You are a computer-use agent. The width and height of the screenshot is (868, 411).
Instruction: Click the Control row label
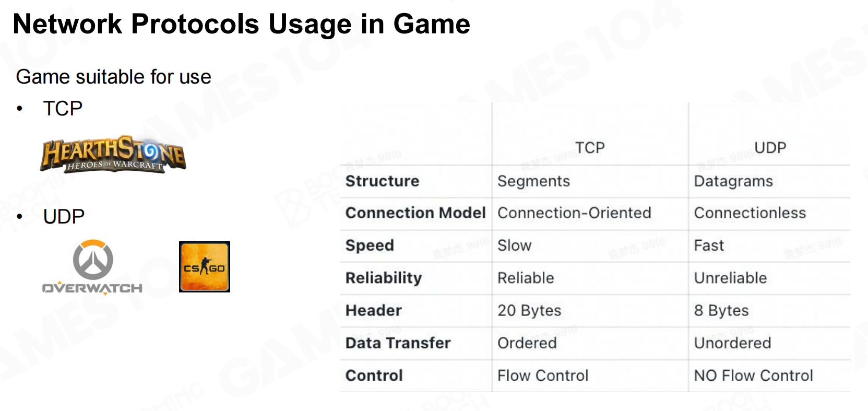click(x=374, y=375)
